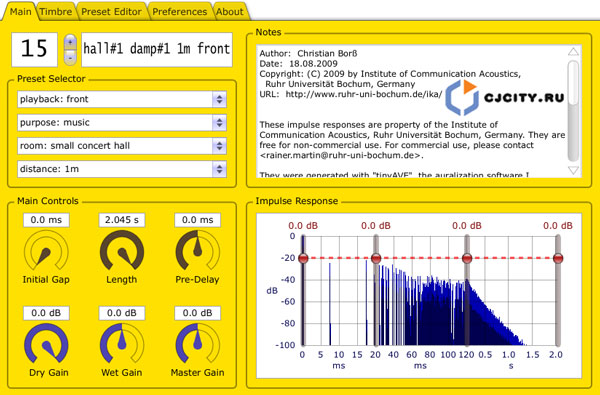Screen dimensions: 600x395
Task: Click the Initial Gap knob
Action: click(x=46, y=251)
